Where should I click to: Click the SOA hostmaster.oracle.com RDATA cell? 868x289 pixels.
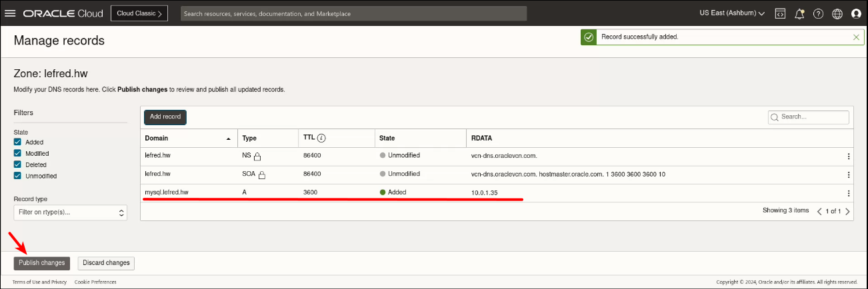pos(568,174)
